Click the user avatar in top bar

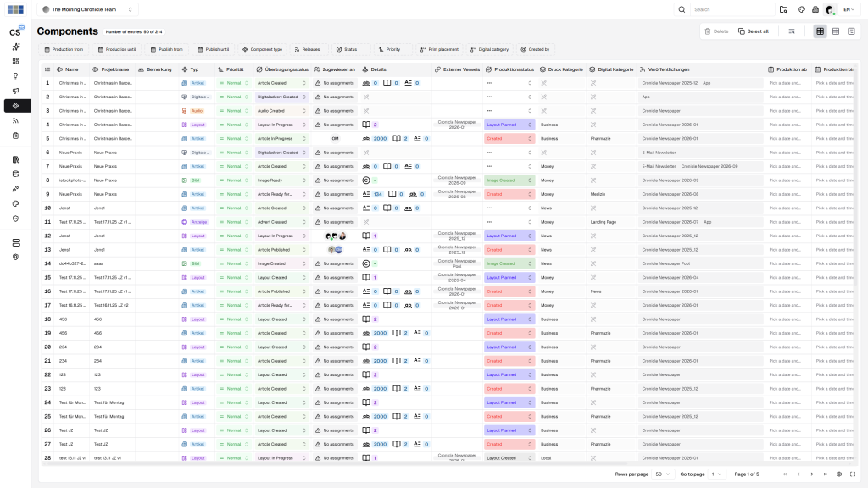pos(829,9)
